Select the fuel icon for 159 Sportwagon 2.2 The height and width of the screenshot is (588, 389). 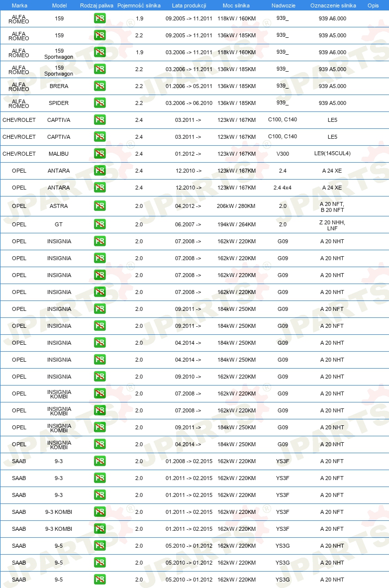pos(100,69)
